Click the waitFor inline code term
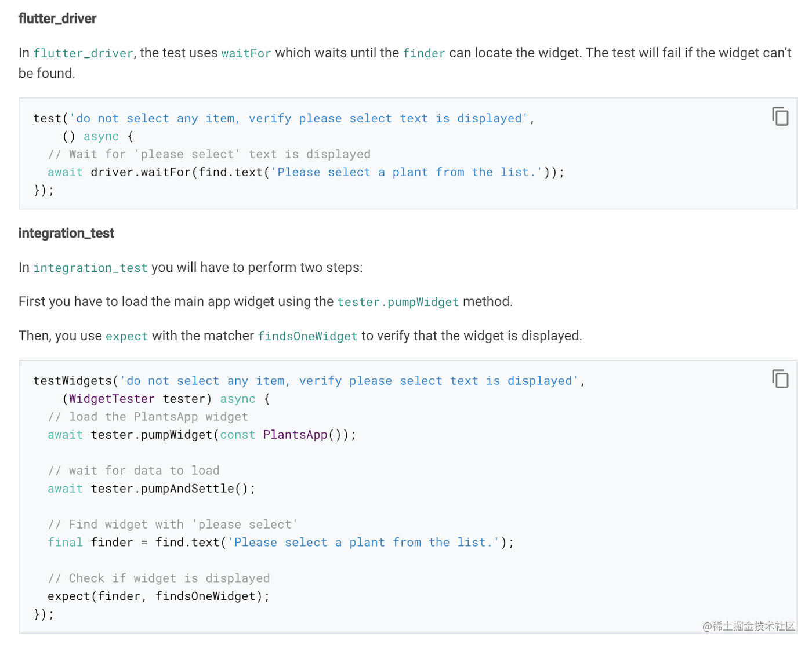Image resolution: width=812 pixels, height=648 pixels. (246, 53)
